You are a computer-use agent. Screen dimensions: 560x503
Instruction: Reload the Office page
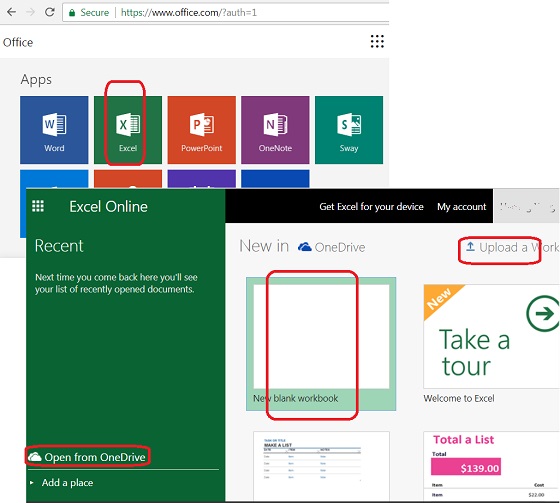click(50, 12)
